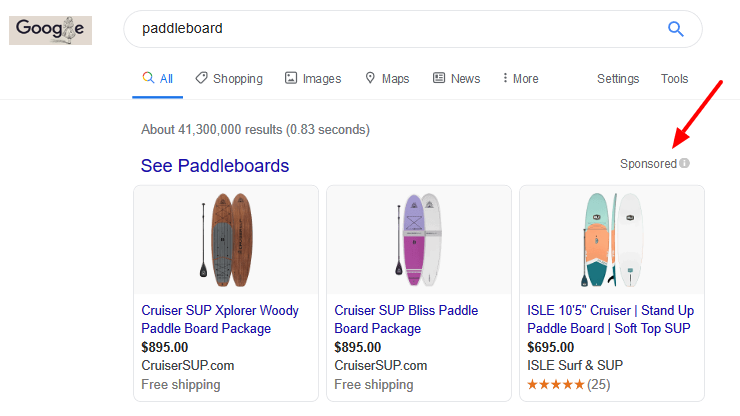
Task: Open search Settings
Action: tap(618, 79)
